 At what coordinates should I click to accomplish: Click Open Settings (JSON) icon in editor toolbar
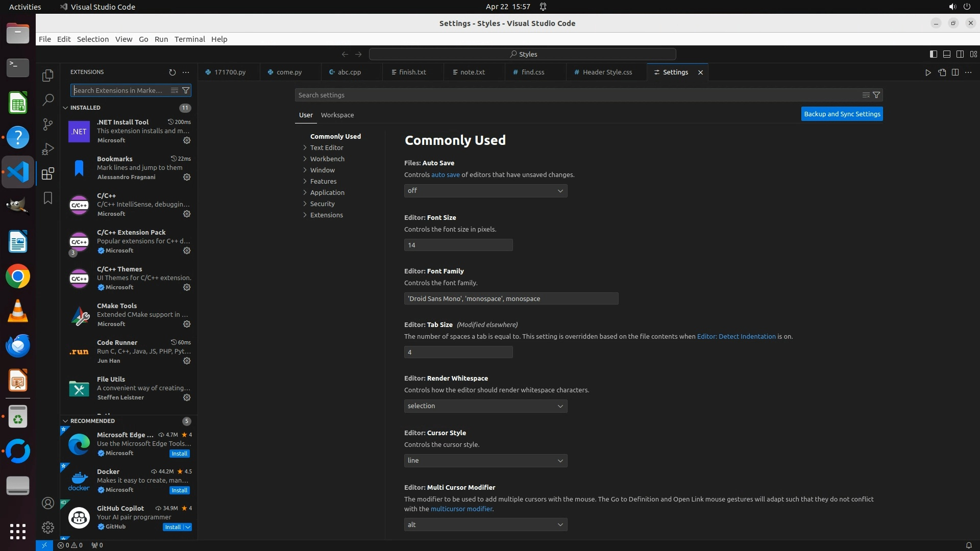click(942, 72)
